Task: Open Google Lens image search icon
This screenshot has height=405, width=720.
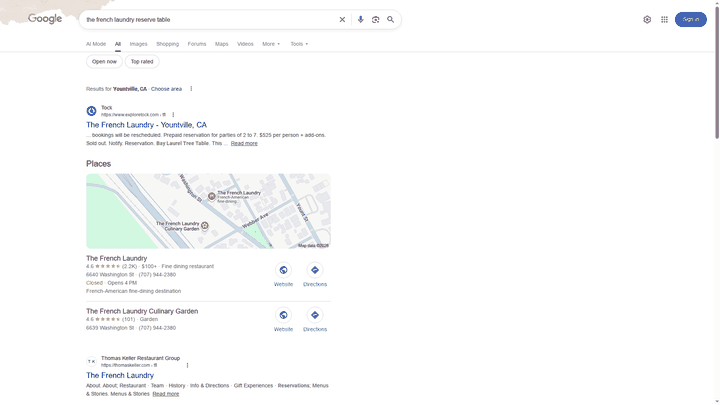Action: [376, 20]
